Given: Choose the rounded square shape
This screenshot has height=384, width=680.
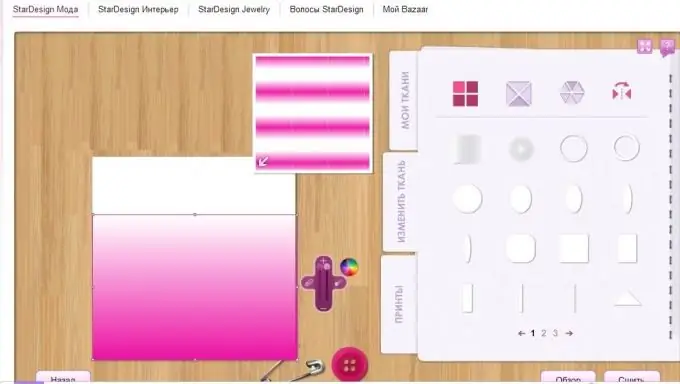Looking at the screenshot, I should coord(520,248).
